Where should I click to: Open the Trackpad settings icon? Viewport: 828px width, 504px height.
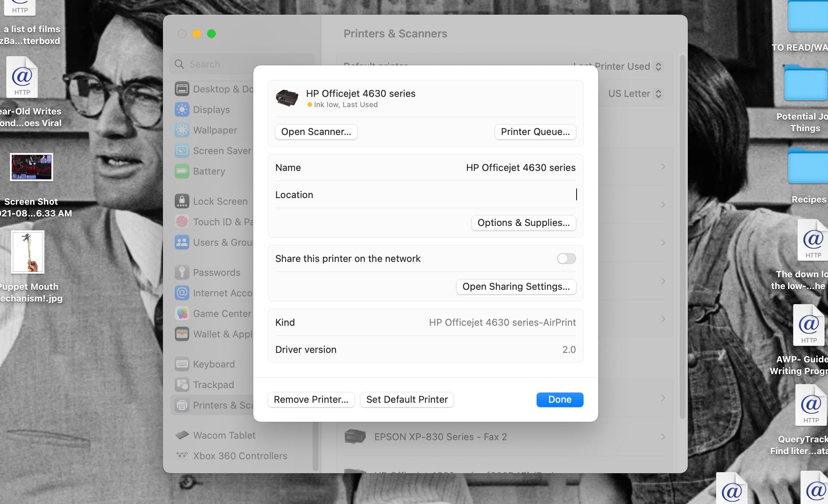[182, 385]
